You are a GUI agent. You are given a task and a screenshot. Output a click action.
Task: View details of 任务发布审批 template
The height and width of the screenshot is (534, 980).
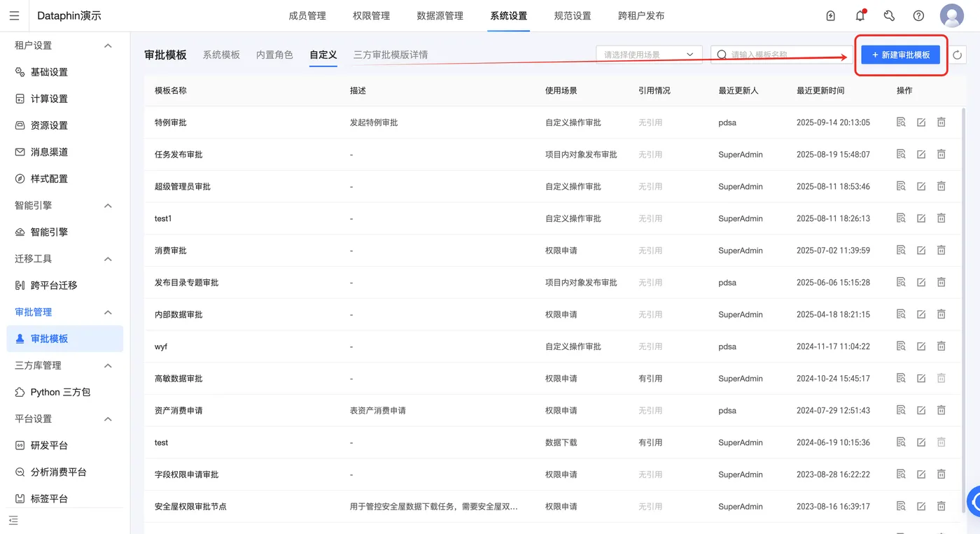pyautogui.click(x=901, y=154)
